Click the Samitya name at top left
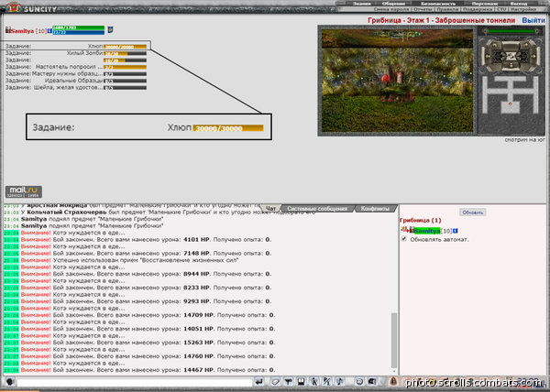Image resolution: width=550 pixels, height=392 pixels. [x=22, y=31]
